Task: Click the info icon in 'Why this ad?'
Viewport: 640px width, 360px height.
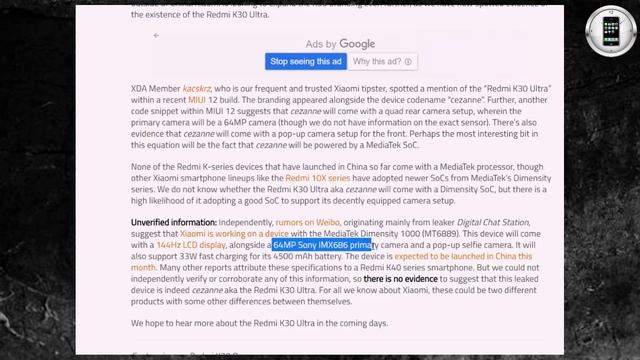Action: click(408, 62)
